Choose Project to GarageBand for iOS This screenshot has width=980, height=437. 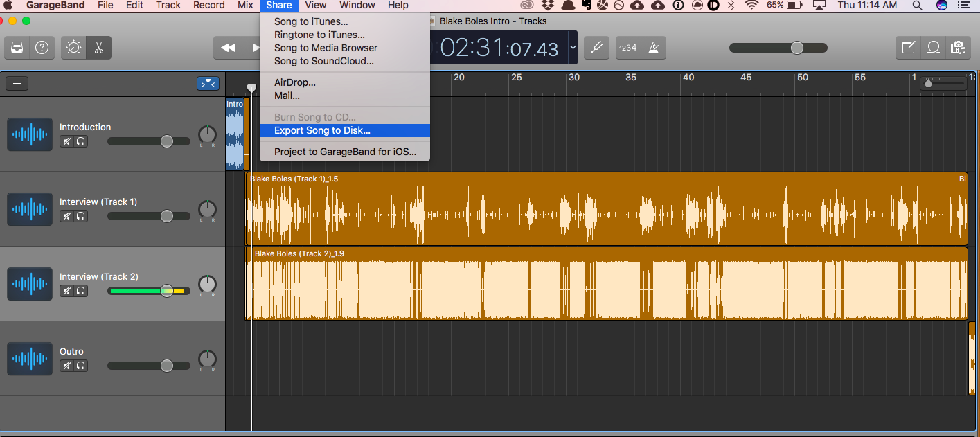tap(345, 152)
